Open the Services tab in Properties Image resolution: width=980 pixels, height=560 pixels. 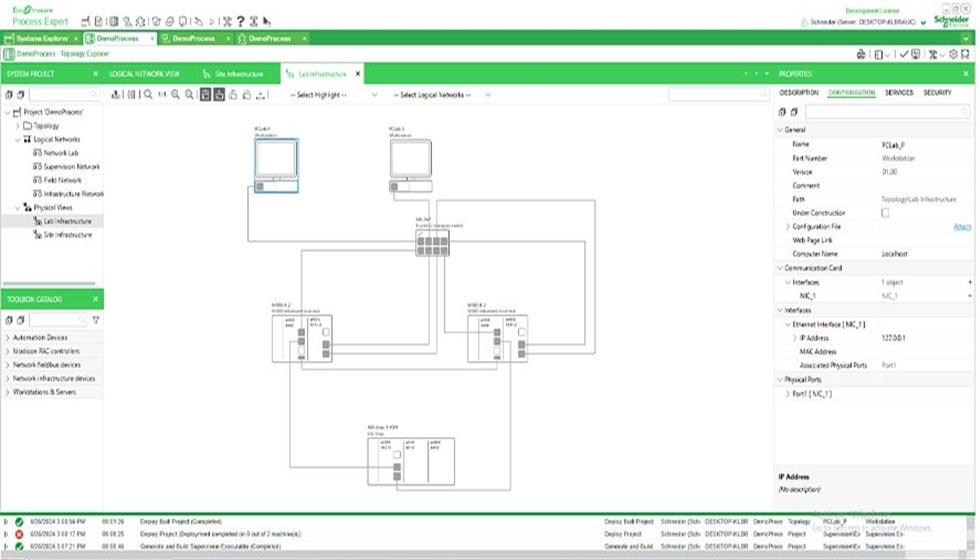(899, 92)
